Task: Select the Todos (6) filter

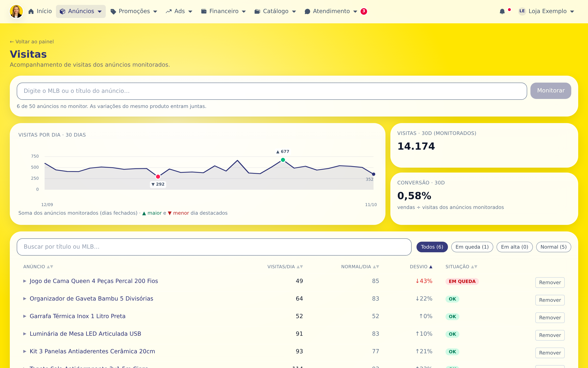Action: 432,247
